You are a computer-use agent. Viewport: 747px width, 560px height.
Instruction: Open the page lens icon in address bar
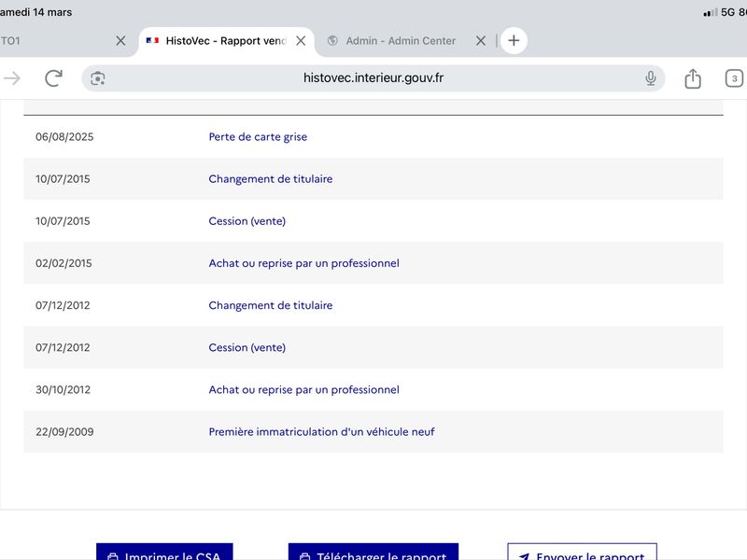tap(98, 78)
